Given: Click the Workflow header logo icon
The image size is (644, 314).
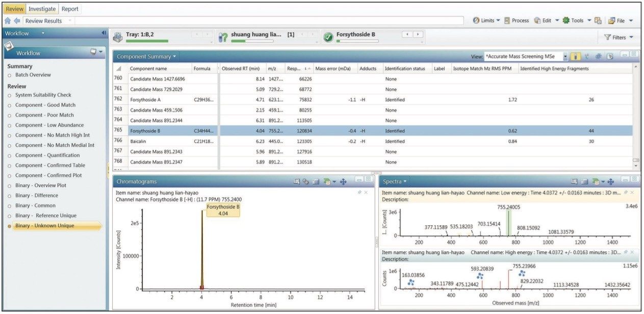Looking at the screenshot, I should (x=9, y=46).
